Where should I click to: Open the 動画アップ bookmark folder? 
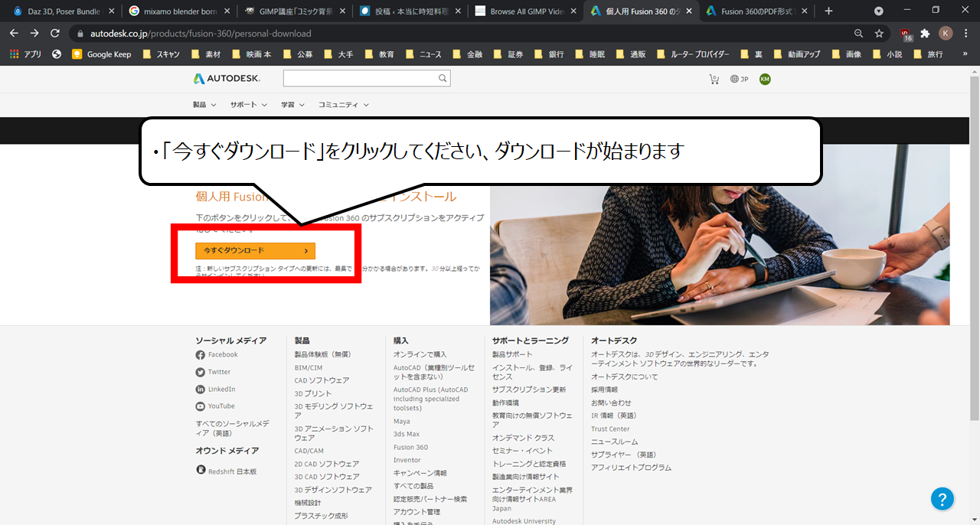point(797,54)
